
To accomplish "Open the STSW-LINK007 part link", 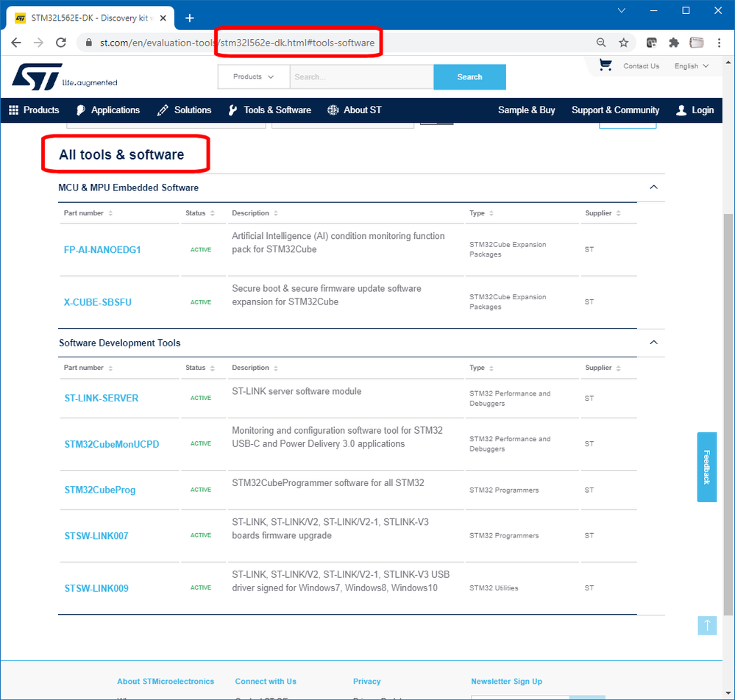I will [x=96, y=536].
